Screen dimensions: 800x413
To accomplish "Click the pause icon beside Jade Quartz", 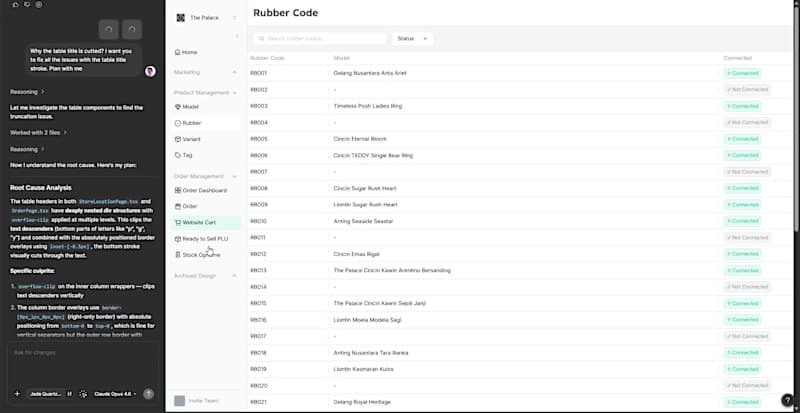I will (x=70, y=394).
